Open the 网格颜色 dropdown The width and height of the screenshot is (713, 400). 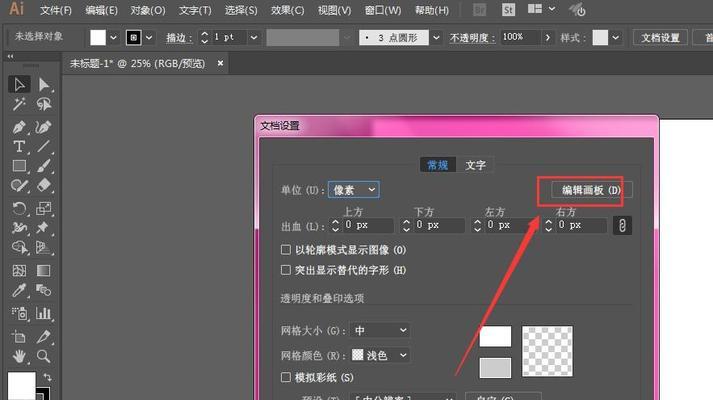(x=381, y=355)
